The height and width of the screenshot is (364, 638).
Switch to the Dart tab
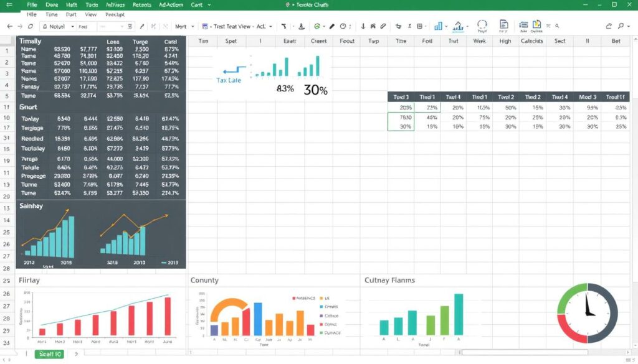pyautogui.click(x=71, y=15)
